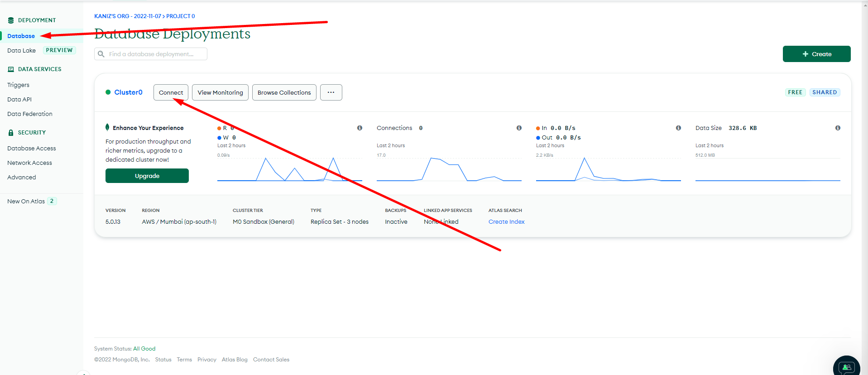Click the info icon beside Connections chart
Image resolution: width=868 pixels, height=375 pixels.
(519, 128)
